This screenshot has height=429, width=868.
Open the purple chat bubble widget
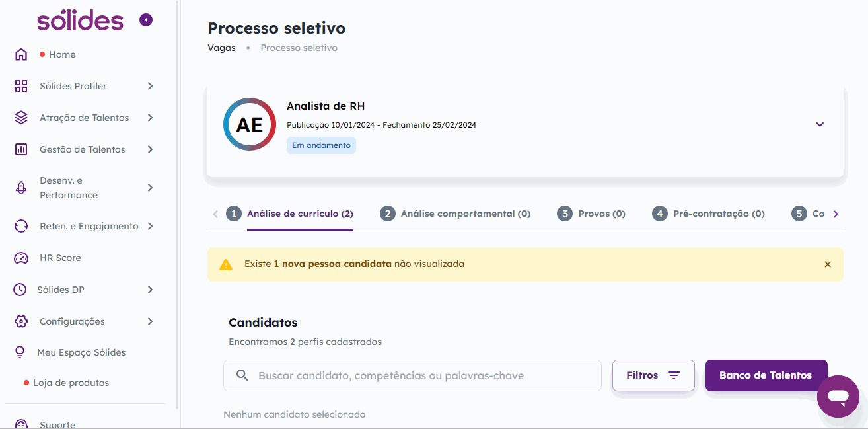[x=838, y=397]
